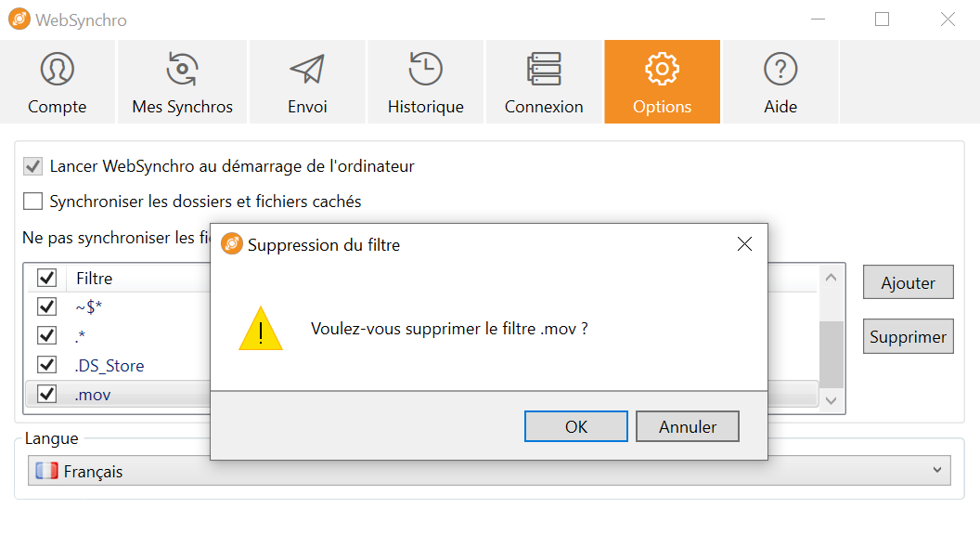
Task: Click the WebSynchro logo in title bar
Action: 19,20
